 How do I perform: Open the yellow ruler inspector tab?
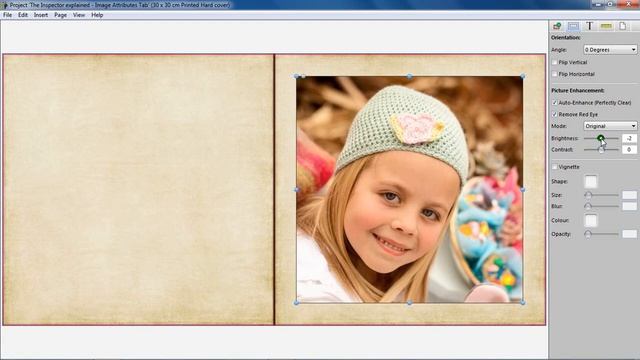click(606, 26)
